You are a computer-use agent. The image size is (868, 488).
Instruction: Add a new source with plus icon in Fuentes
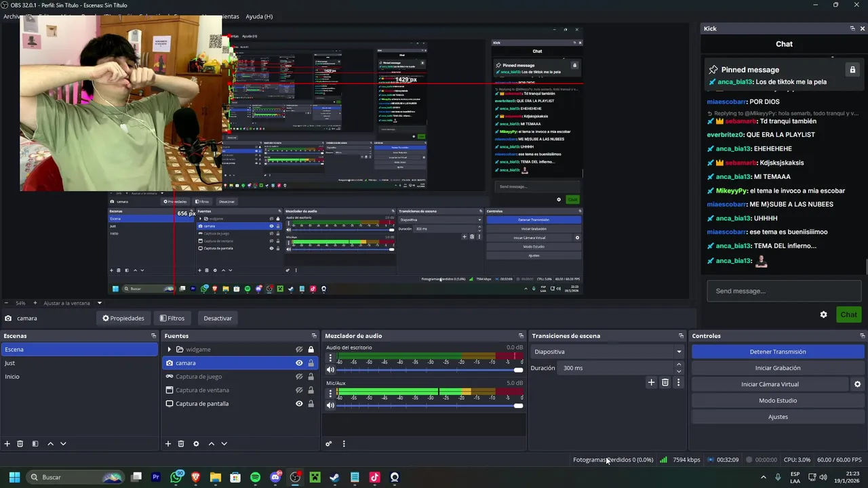point(168,444)
